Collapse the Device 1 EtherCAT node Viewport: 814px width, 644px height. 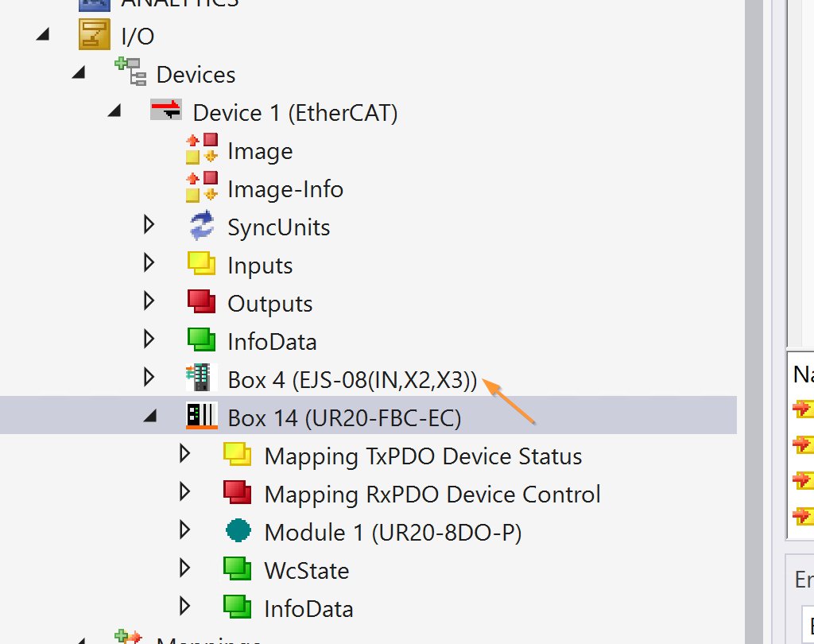coord(114,112)
